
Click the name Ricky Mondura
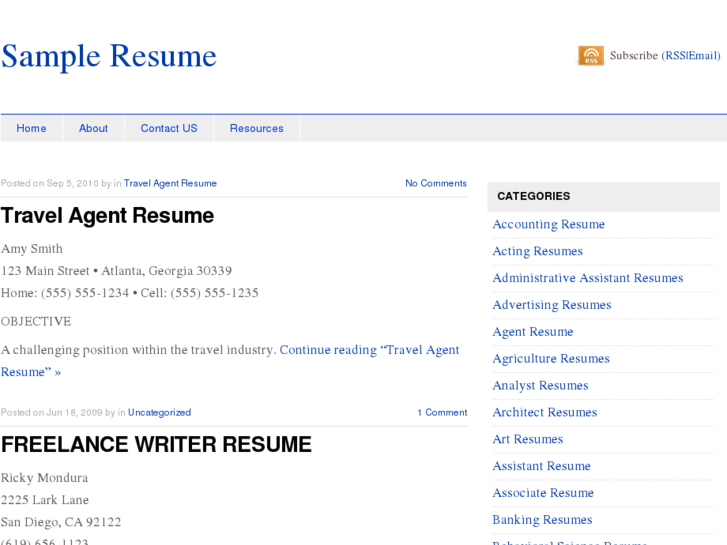click(x=45, y=478)
